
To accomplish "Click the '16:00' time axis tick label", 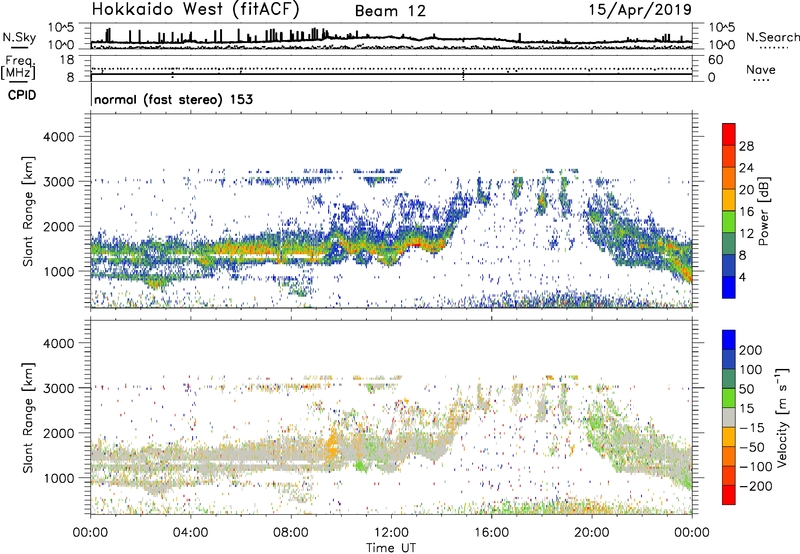I will (x=491, y=533).
